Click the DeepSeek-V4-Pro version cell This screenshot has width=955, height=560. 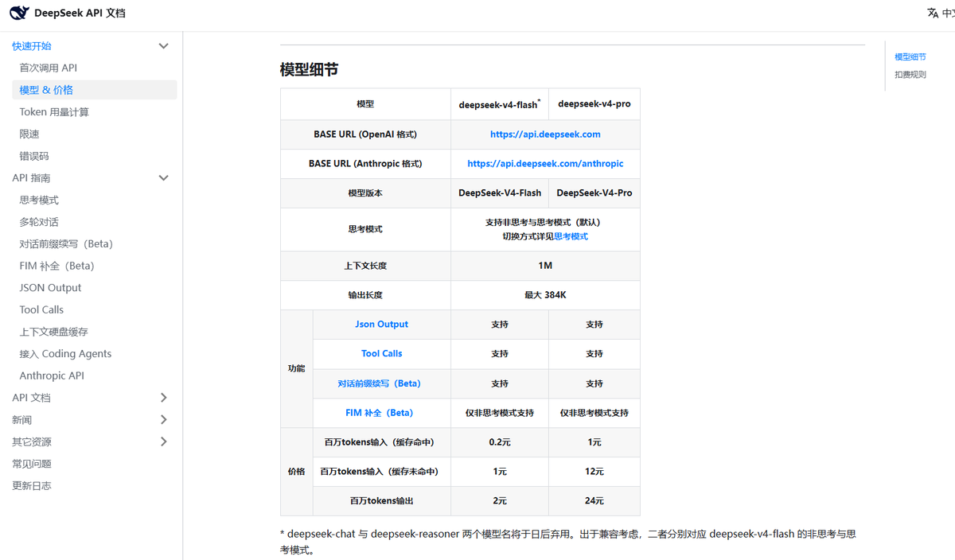click(x=594, y=193)
